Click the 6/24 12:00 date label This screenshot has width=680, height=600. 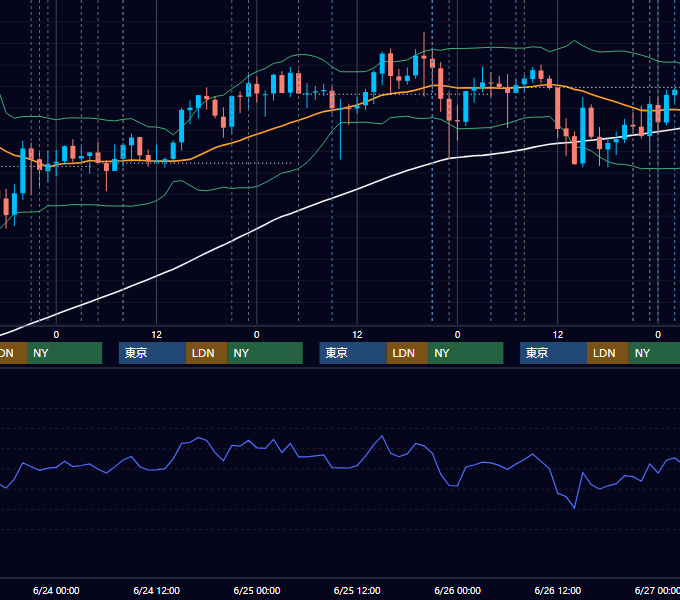coord(157,590)
